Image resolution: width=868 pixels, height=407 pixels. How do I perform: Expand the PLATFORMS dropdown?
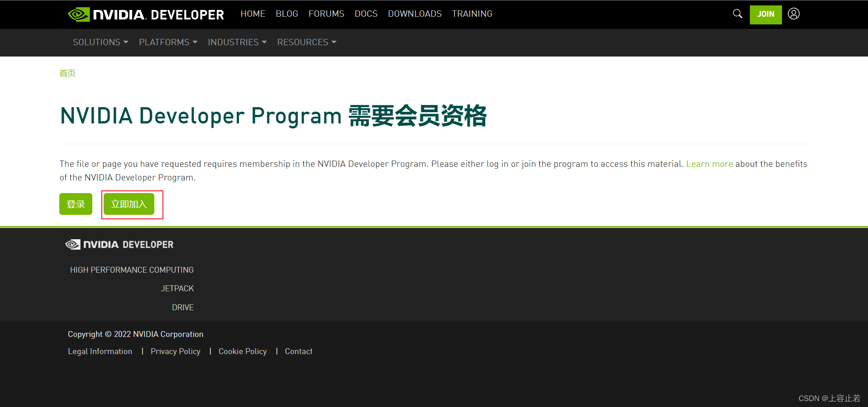[x=167, y=42]
